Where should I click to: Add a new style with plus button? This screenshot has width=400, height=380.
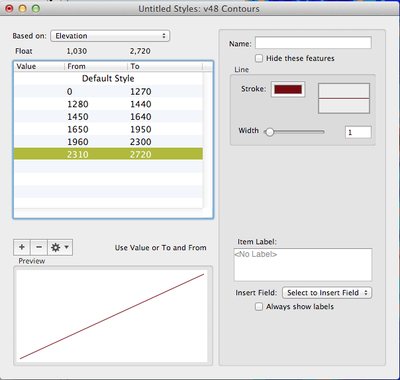(22, 247)
